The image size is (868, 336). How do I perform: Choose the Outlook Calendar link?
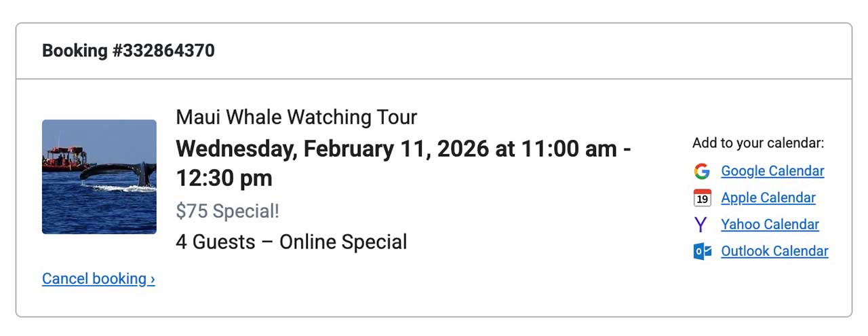[x=774, y=251]
